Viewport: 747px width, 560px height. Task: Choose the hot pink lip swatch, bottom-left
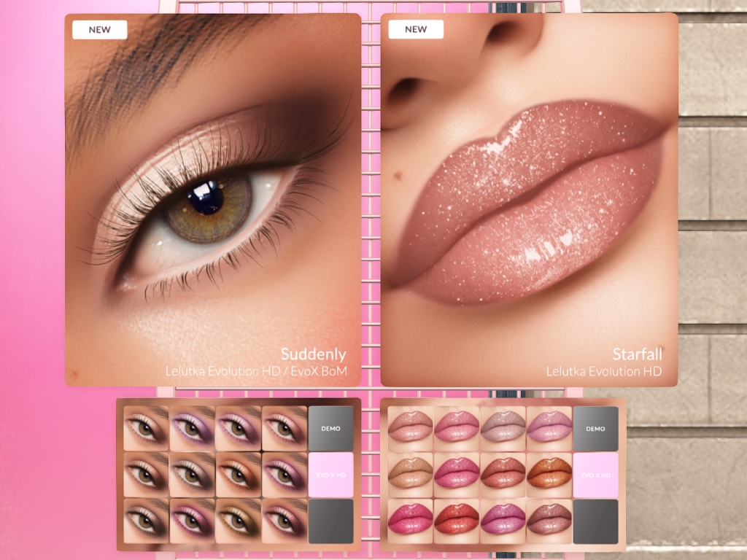(x=410, y=521)
